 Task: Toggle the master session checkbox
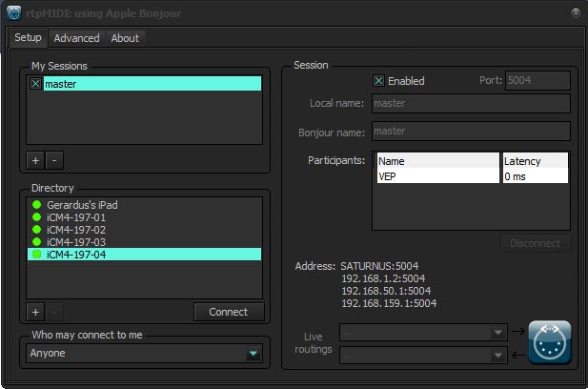click(x=35, y=83)
